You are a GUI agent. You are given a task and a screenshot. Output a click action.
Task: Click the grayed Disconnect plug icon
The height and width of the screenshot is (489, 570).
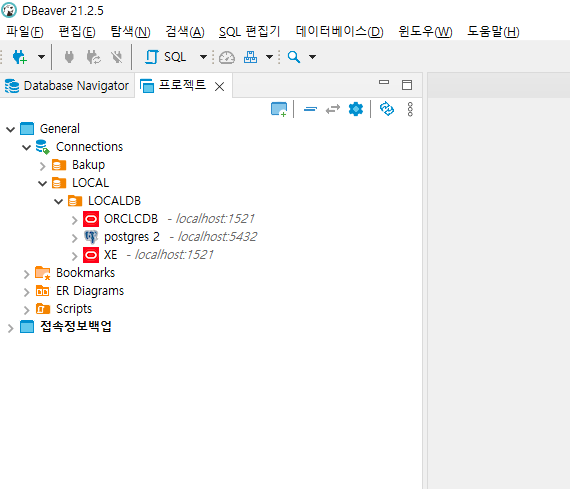pyautogui.click(x=117, y=57)
